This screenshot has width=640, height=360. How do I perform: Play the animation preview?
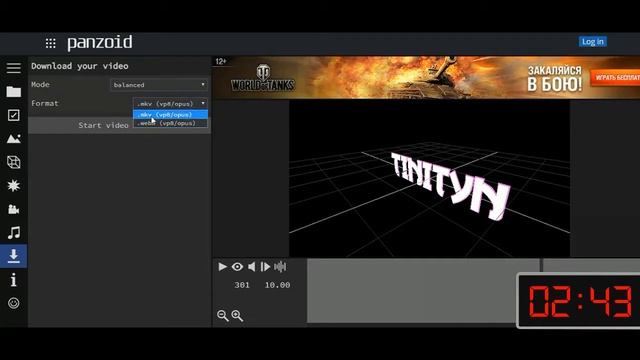click(222, 267)
